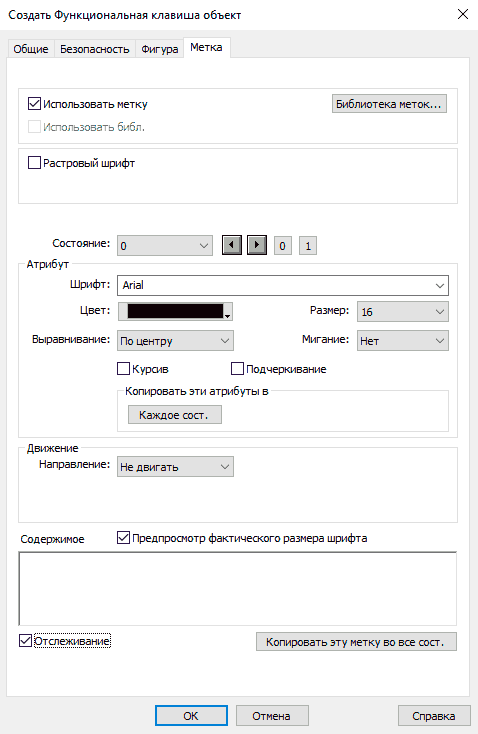478x734 pixels.
Task: Enable Растровый шрифт checkbox
Action: (34, 163)
